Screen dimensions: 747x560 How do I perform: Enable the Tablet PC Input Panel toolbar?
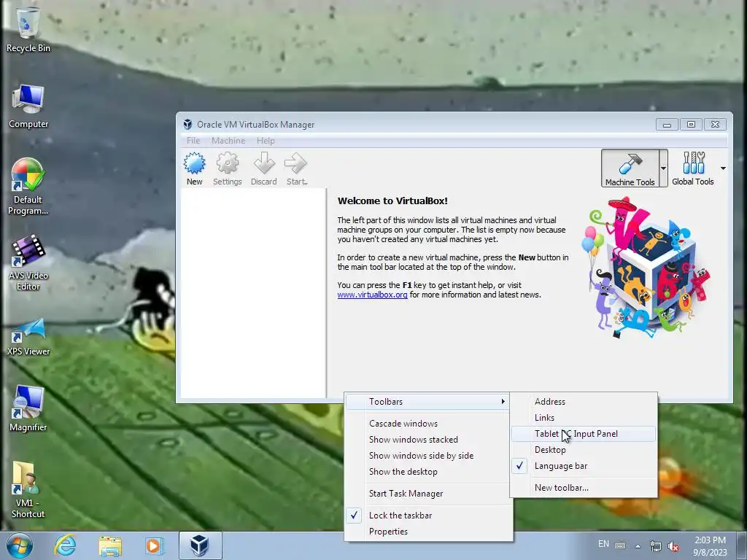coord(584,434)
